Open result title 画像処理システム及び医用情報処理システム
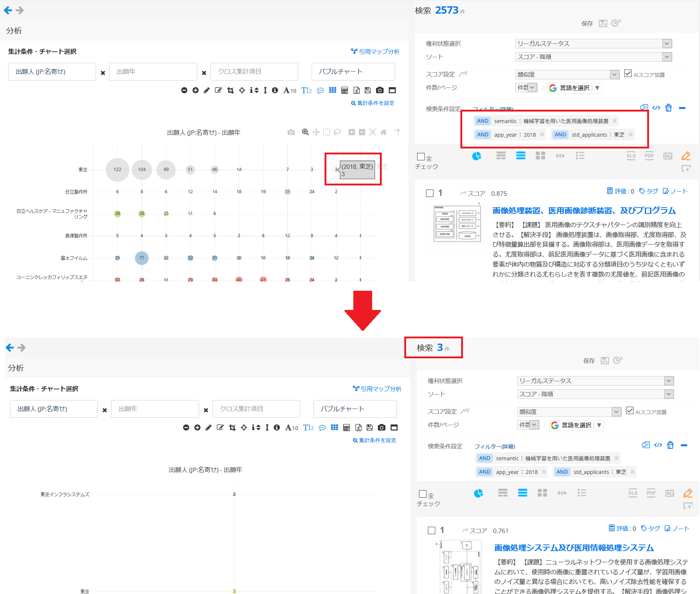Viewport: 700px width, 594px height. [574, 548]
